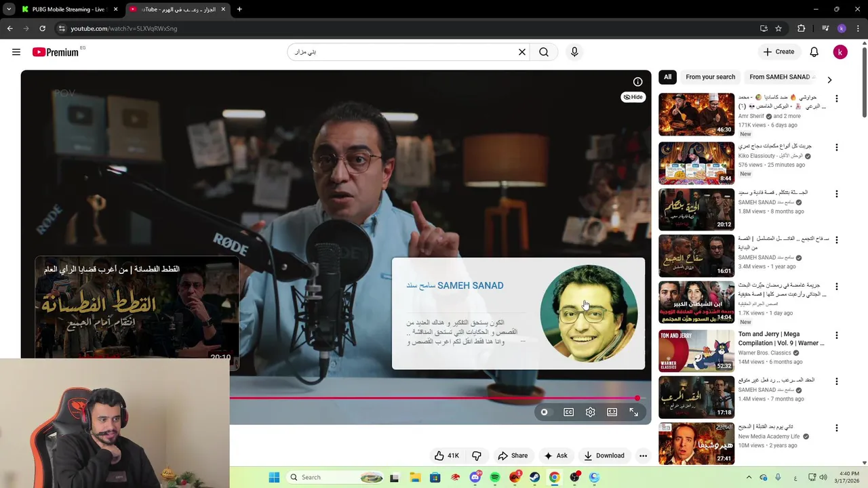Screen dimensions: 868x488
Task: Open Tom and Jerry 52:32 thumbnail
Action: tap(696, 350)
